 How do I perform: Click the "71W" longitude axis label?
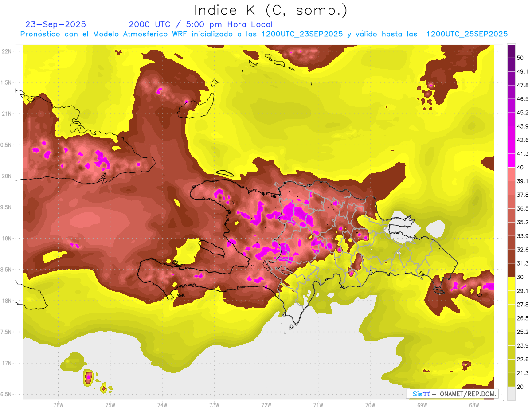tap(318, 405)
